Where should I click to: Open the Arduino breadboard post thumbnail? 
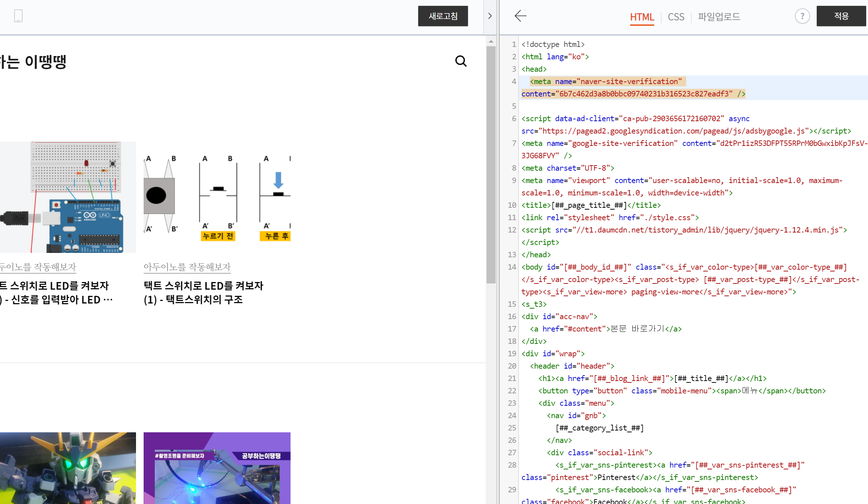pos(68,197)
